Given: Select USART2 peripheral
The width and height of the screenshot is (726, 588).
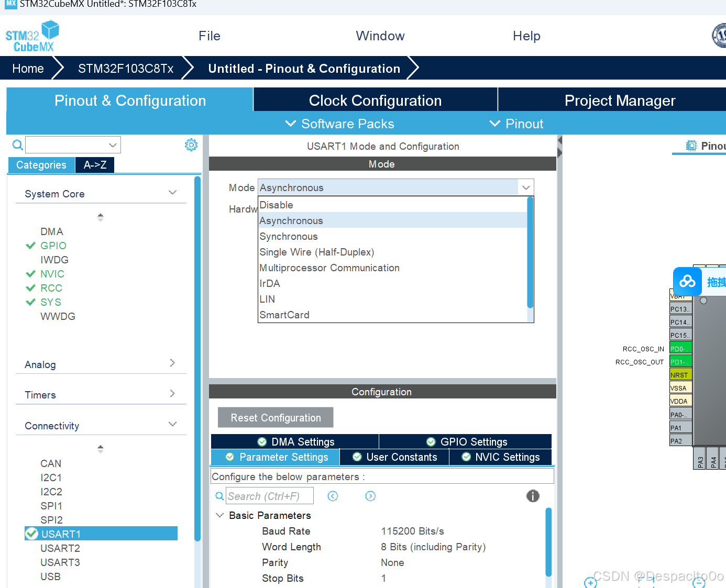Looking at the screenshot, I should click(x=60, y=548).
